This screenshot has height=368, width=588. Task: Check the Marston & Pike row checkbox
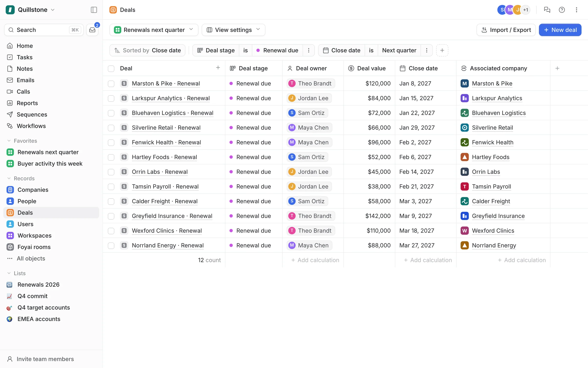coord(111,84)
